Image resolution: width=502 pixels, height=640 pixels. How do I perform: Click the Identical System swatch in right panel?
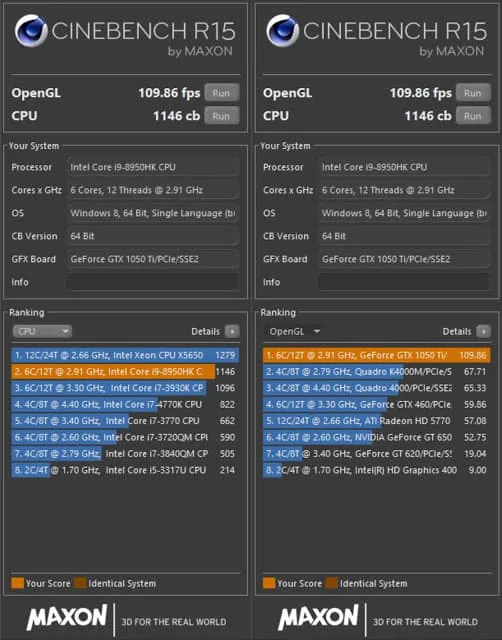(x=332, y=583)
